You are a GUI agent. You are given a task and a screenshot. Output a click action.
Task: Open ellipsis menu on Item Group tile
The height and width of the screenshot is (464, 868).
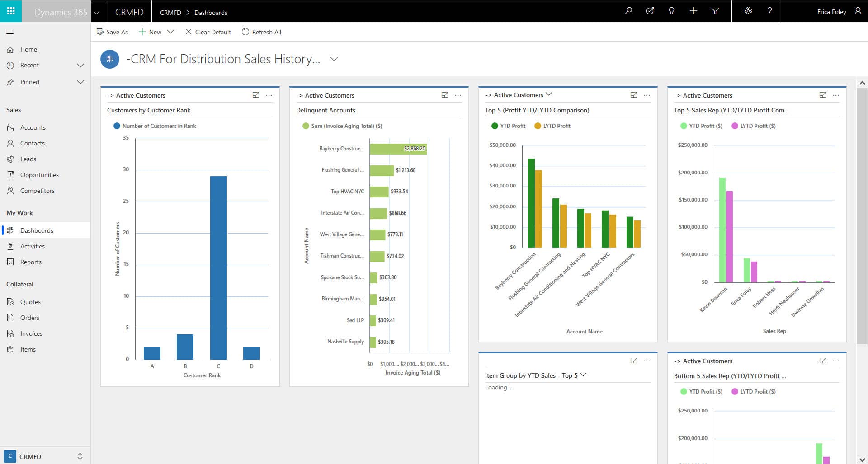coord(647,361)
